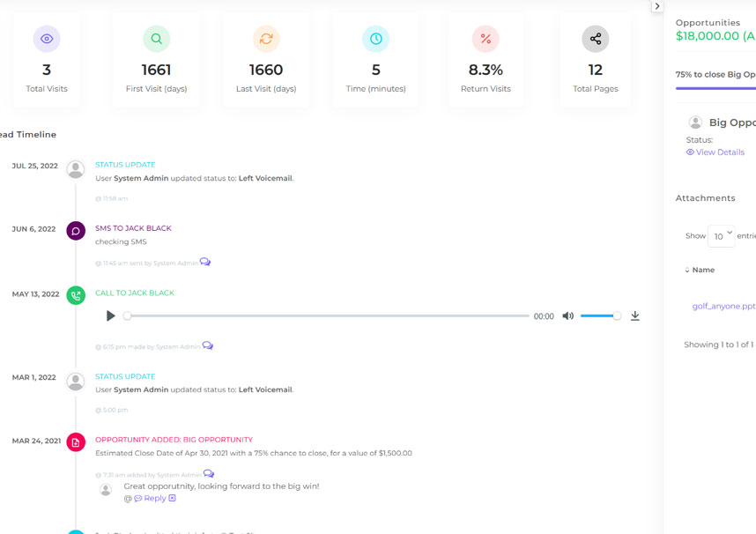Open comments on the call entry
The image size is (756, 534).
[208, 346]
